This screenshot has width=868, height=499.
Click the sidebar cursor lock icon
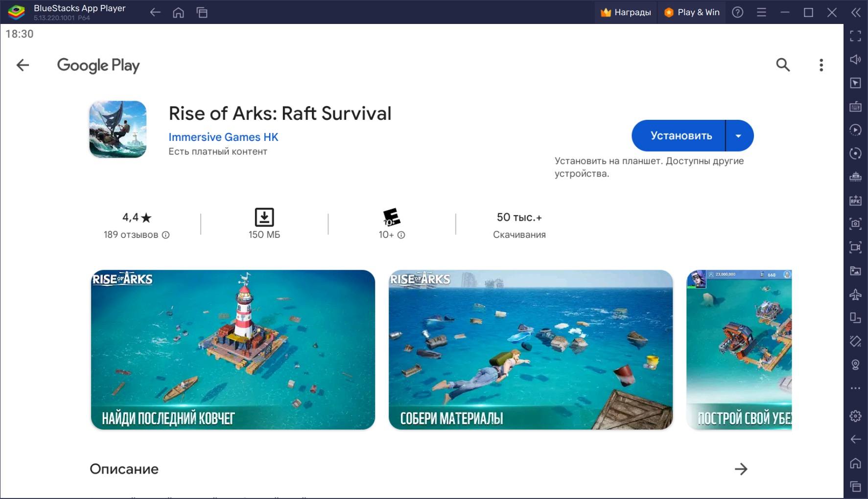coord(855,83)
